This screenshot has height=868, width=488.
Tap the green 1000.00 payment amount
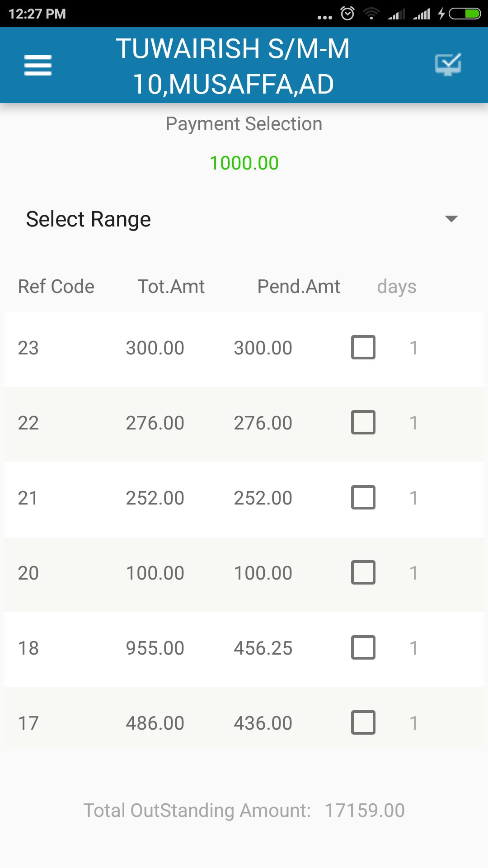[x=244, y=163]
